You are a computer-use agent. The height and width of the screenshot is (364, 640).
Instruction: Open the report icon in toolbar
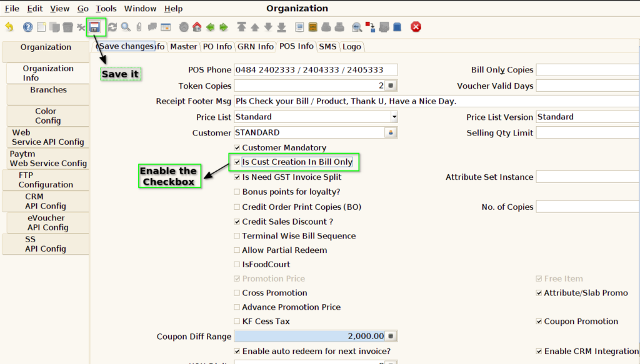click(x=299, y=27)
